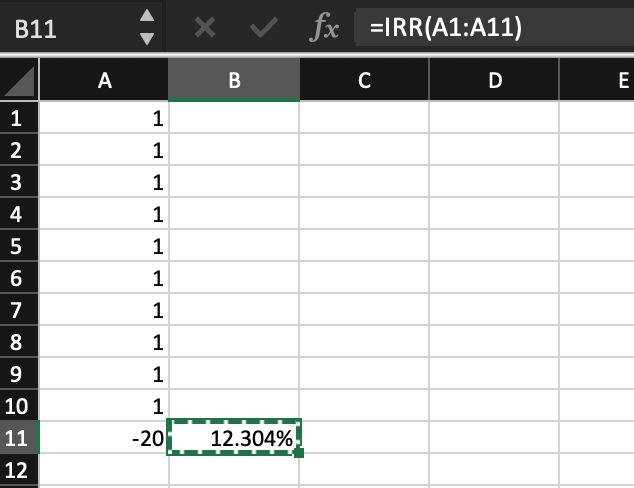Viewport: 634px width, 488px height.
Task: Click cell A5 containing 1
Action: point(104,245)
